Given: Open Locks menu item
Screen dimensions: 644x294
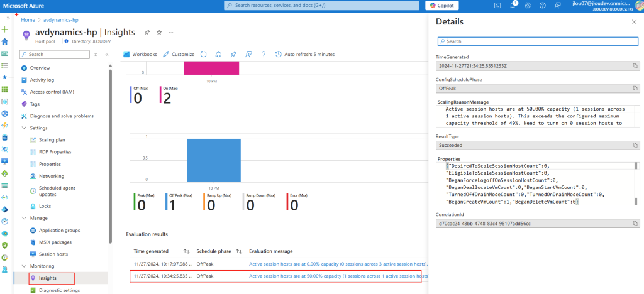Looking at the screenshot, I should click(x=45, y=206).
